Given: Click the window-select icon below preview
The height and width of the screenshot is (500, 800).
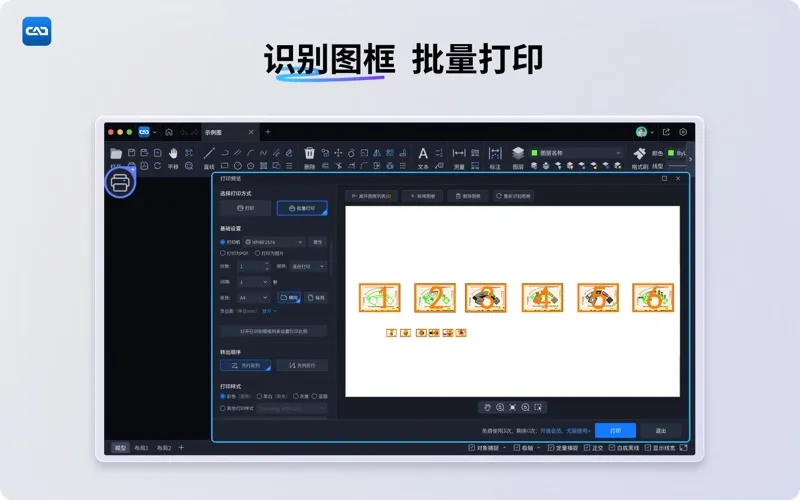Looking at the screenshot, I should tap(538, 407).
